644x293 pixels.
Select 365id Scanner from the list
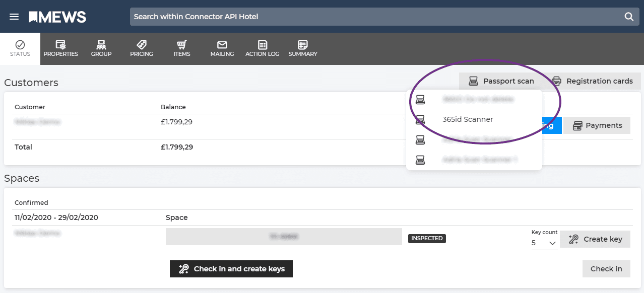click(467, 119)
